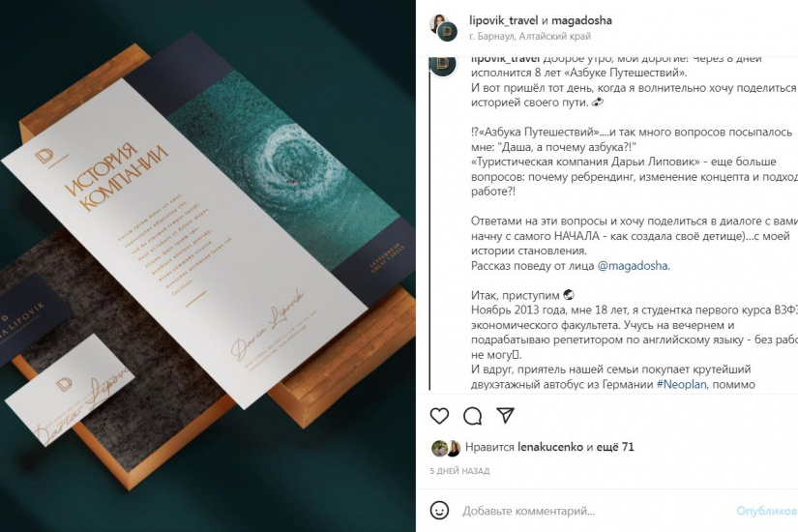Open the lenakucenko profile from likes
The width and height of the screenshot is (798, 532).
(x=550, y=447)
